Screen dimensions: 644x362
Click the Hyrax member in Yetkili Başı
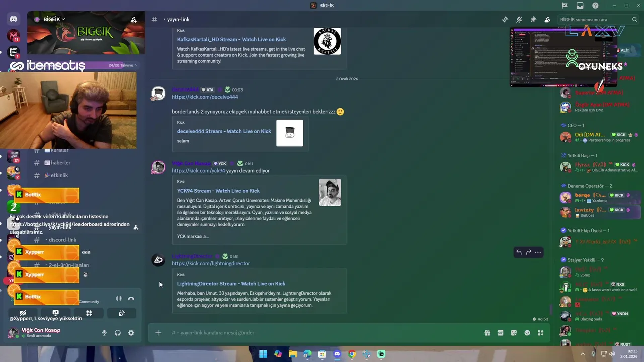(x=600, y=167)
